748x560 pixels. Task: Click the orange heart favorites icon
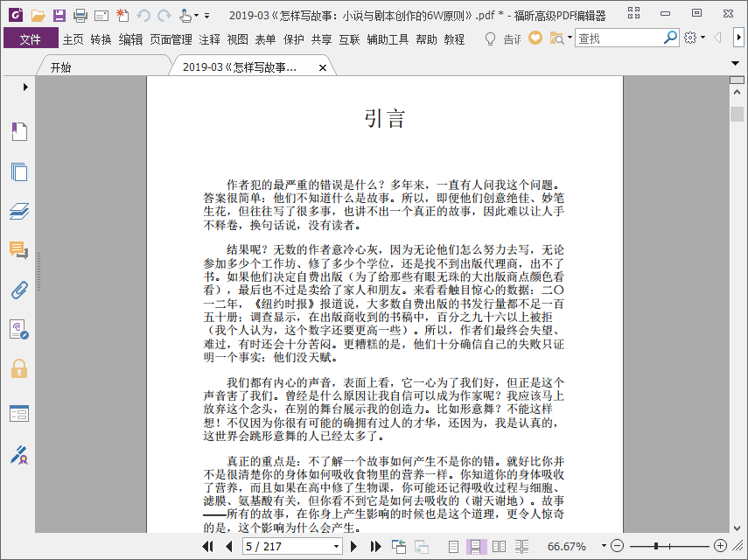(x=535, y=38)
